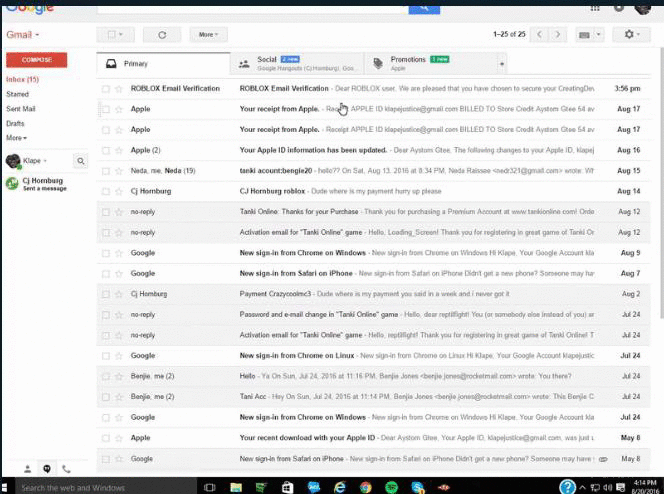Open the input tools keyboard icon
This screenshot has width=664, height=494.
(x=584, y=35)
